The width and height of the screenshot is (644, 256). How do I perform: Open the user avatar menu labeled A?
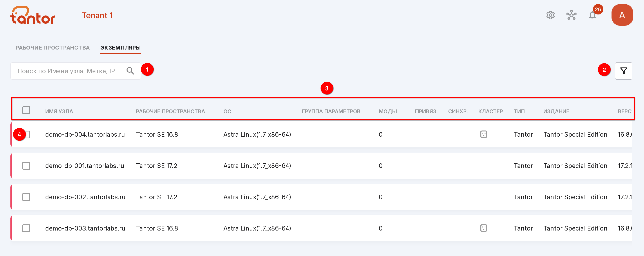point(622,15)
